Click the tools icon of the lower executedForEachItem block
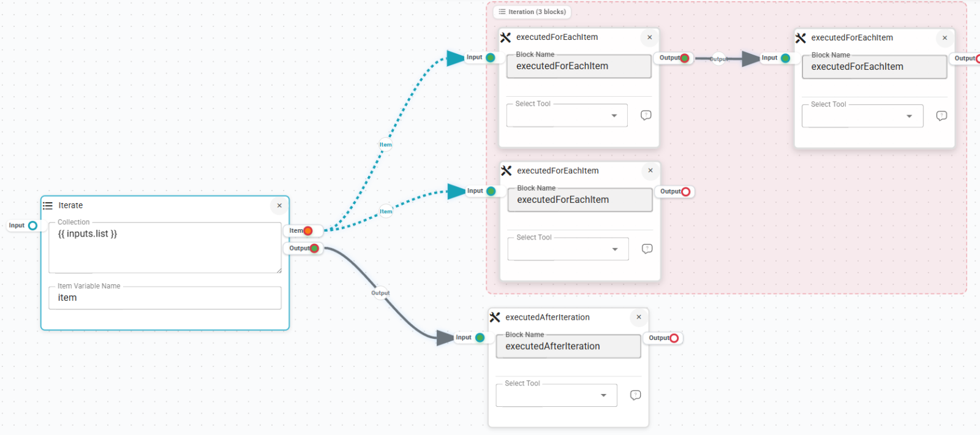980x435 pixels. (506, 171)
